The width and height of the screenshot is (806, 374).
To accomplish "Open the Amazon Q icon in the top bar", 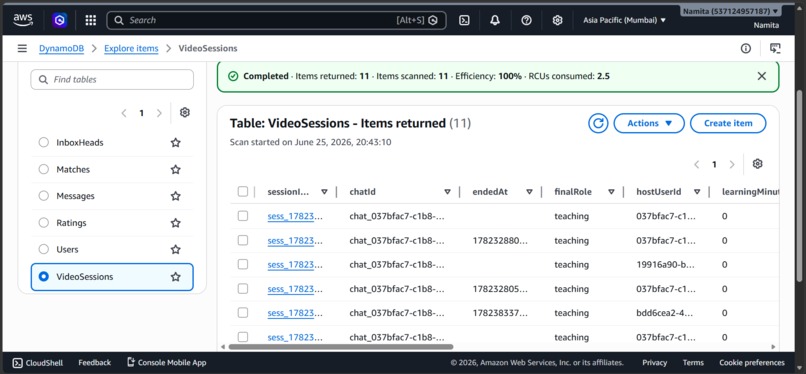I will [x=60, y=20].
